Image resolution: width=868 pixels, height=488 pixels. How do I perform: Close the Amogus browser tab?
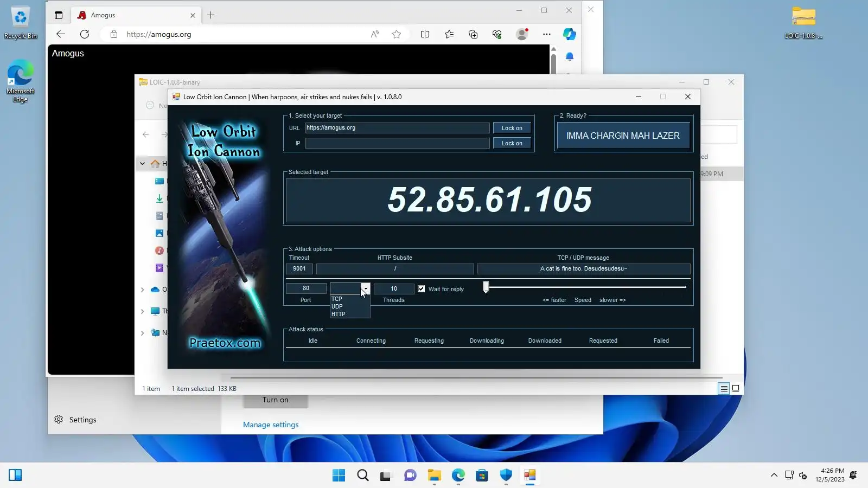point(193,16)
